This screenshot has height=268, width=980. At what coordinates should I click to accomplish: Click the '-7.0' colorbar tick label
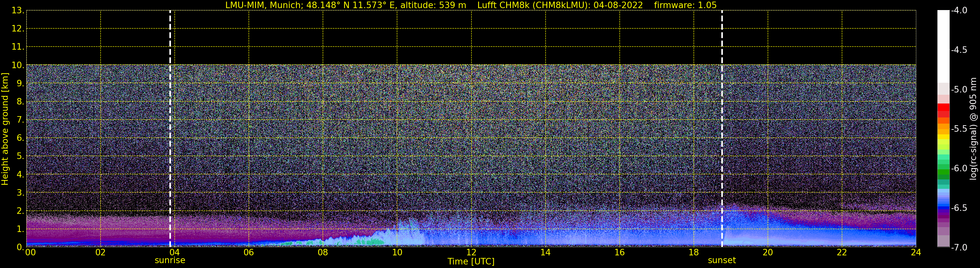point(959,248)
